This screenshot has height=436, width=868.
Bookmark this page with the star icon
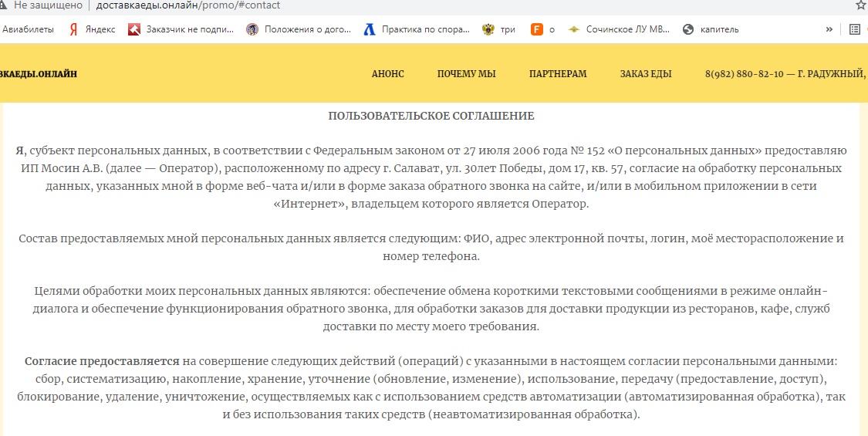pos(860,5)
